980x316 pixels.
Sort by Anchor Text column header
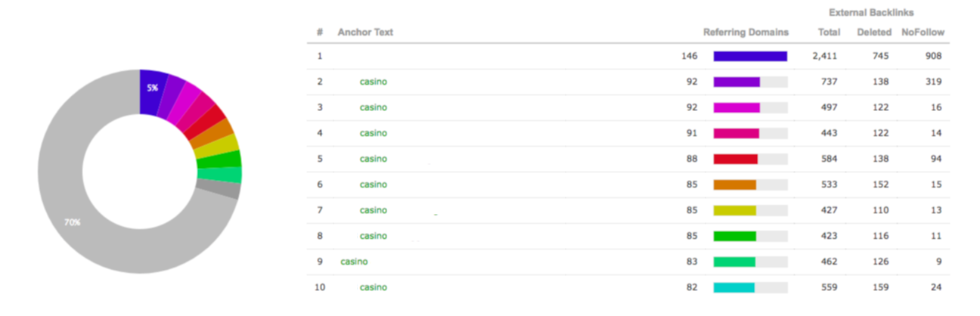click(x=365, y=33)
